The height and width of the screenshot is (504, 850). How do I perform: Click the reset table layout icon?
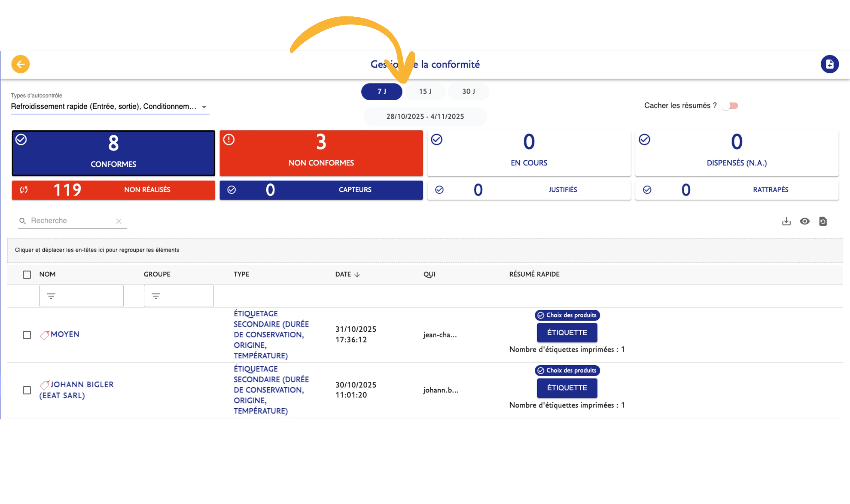pos(823,221)
